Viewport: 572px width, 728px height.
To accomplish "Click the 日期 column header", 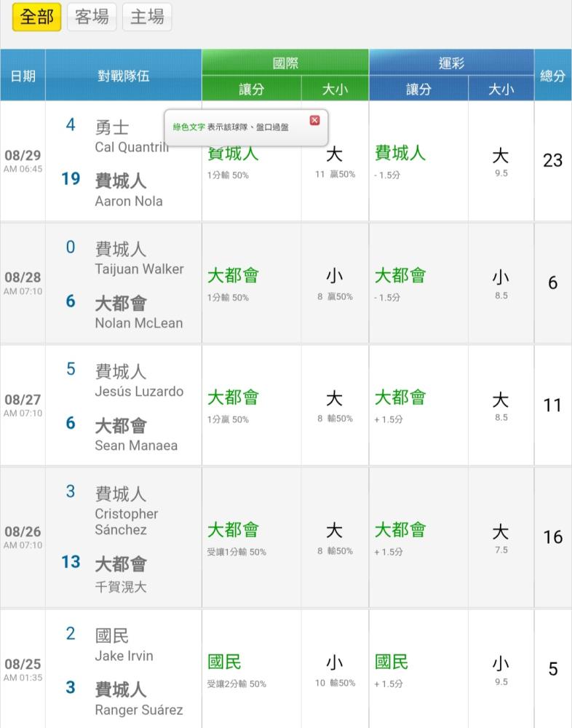I will [x=23, y=75].
